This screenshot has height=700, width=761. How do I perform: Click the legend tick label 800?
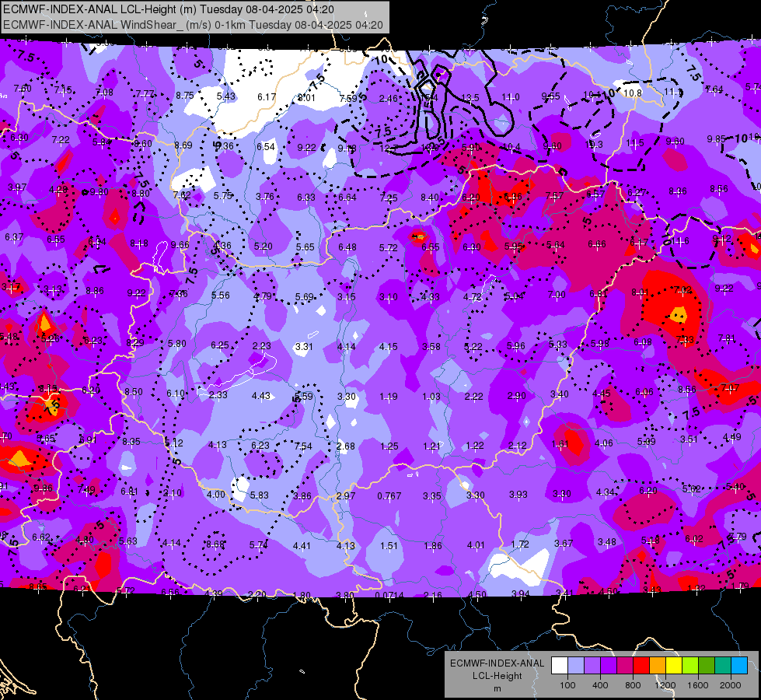pyautogui.click(x=633, y=685)
